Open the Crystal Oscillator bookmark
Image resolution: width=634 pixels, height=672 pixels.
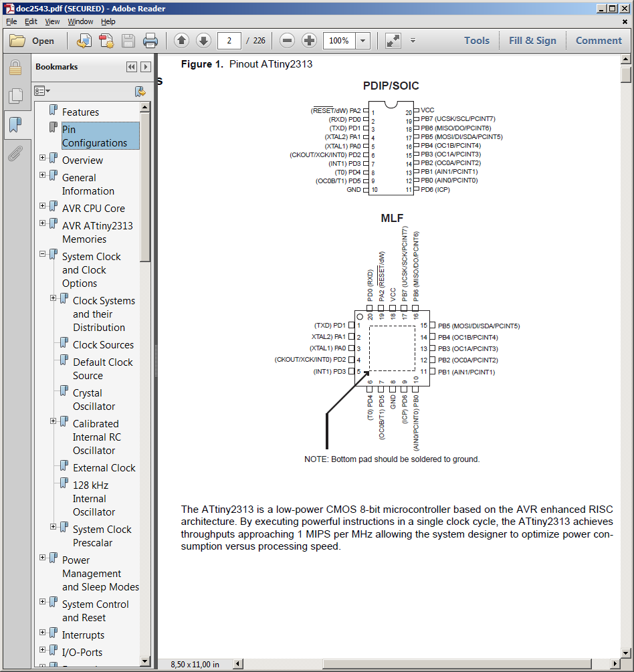(94, 400)
